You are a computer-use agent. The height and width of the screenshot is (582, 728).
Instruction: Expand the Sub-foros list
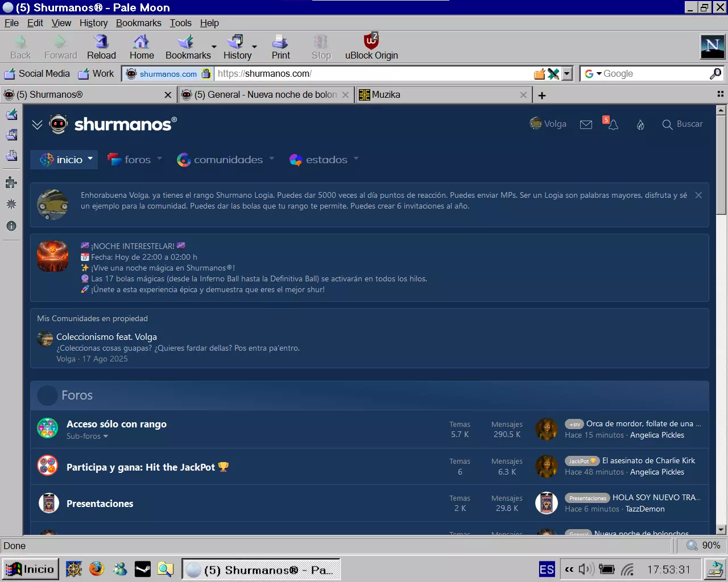coord(87,436)
